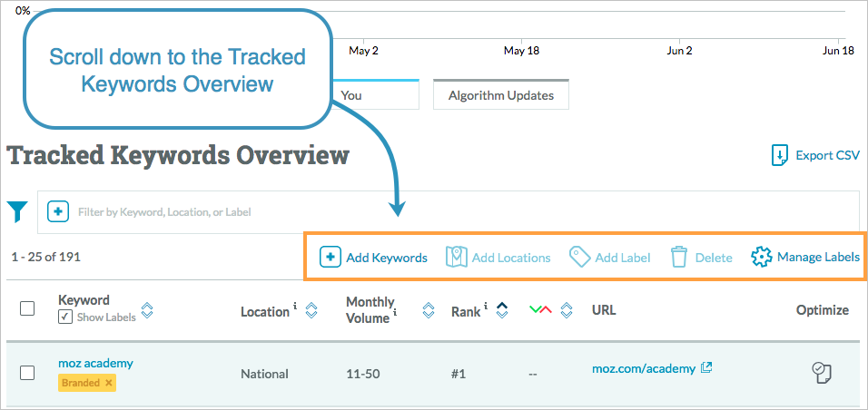The height and width of the screenshot is (410, 868).
Task: Click the plus icon in filter box
Action: click(57, 211)
